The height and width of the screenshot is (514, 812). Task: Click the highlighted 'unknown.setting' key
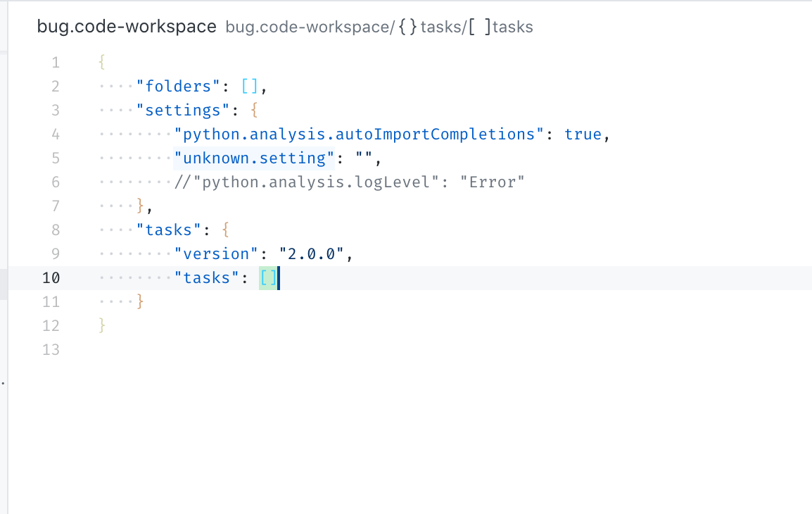255,158
